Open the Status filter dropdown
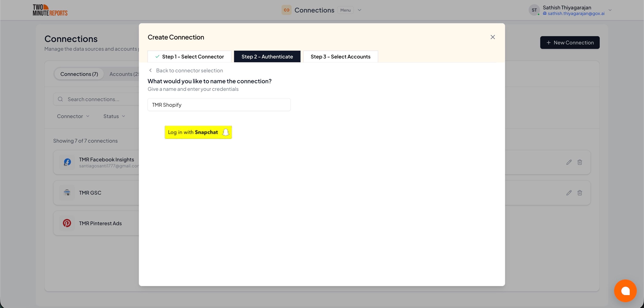 pos(114,116)
